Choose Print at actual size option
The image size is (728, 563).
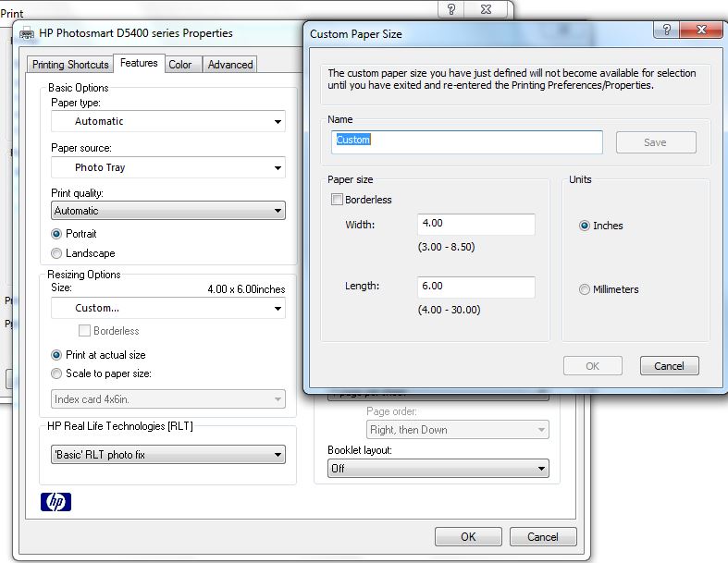56,355
